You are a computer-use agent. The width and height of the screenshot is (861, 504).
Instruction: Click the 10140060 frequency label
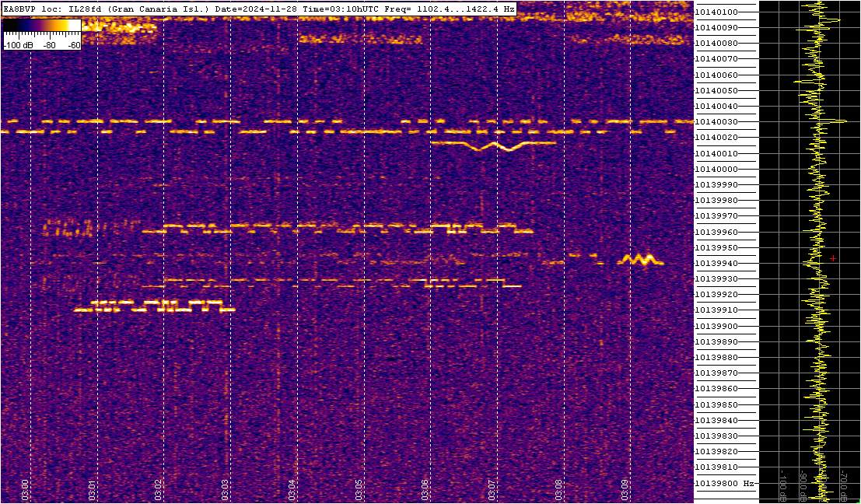click(x=716, y=75)
